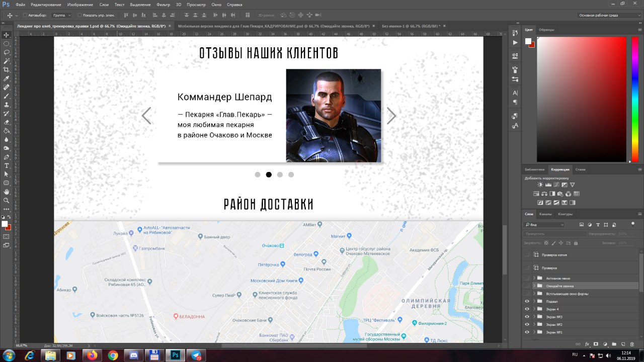Expand the Экран 4 group
644x362 pixels.
pos(534,309)
